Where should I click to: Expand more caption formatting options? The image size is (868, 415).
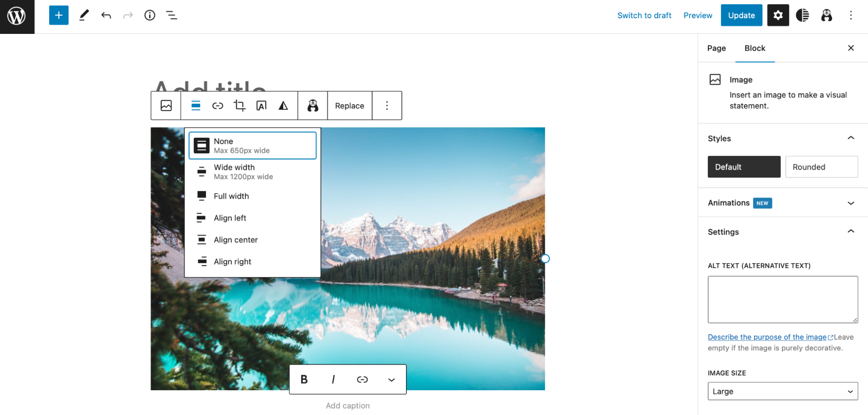[x=391, y=379]
